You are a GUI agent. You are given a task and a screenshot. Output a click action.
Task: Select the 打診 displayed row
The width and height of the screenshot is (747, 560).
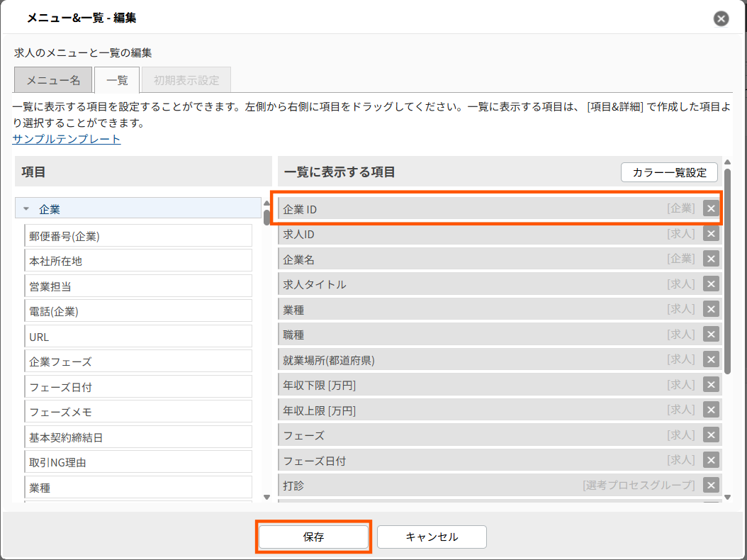tap(499, 485)
